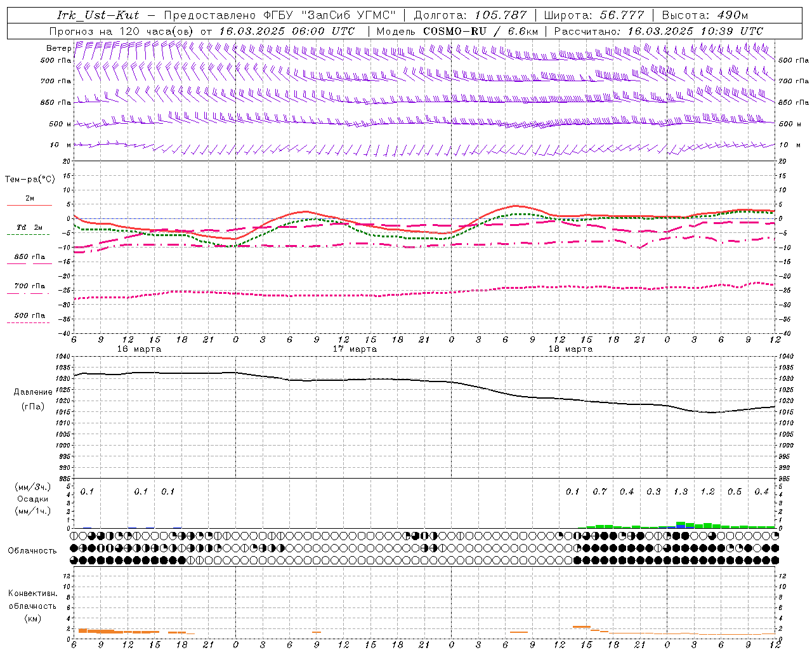Select the (мм/3ч.) units label
812x650 pixels.
(33, 487)
